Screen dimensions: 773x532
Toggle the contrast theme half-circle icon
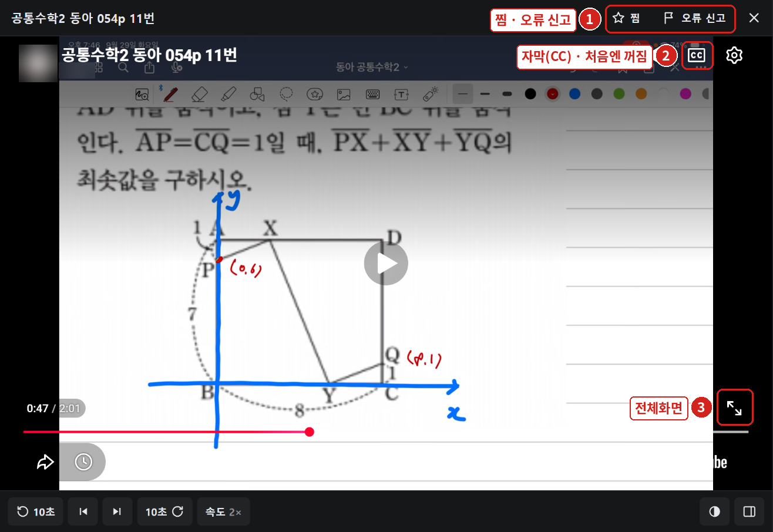point(715,511)
